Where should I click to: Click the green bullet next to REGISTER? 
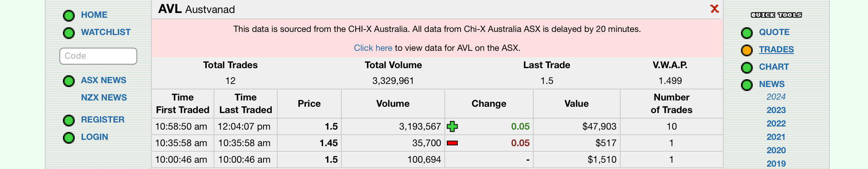coord(69,121)
